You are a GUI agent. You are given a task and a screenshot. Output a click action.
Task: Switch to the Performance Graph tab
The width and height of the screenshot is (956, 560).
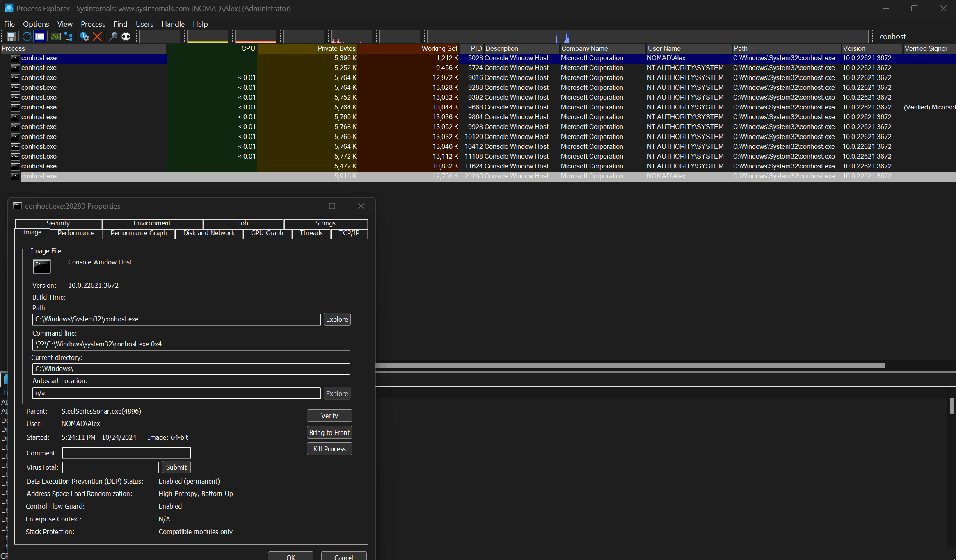pyautogui.click(x=138, y=233)
